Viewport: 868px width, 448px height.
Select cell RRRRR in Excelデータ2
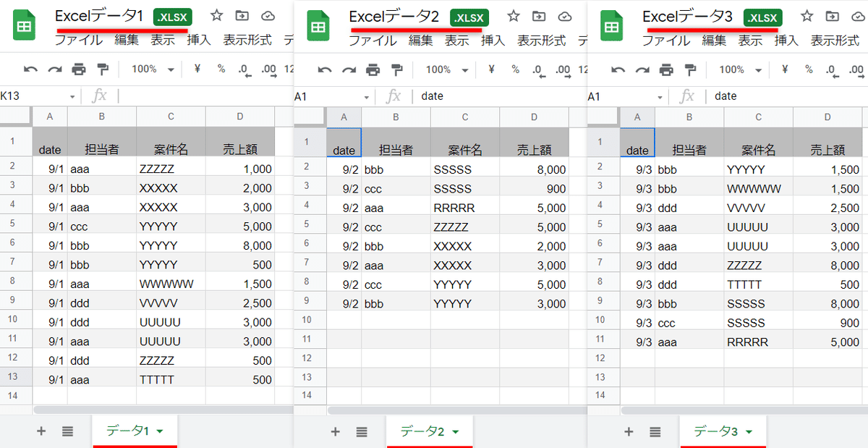click(464, 208)
